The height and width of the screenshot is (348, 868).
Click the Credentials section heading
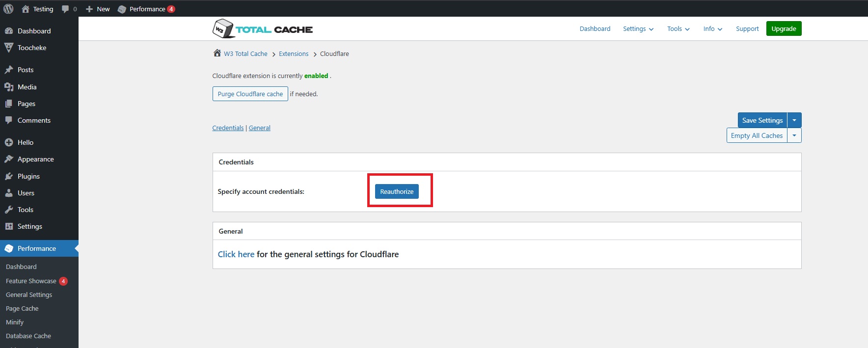[x=236, y=162]
